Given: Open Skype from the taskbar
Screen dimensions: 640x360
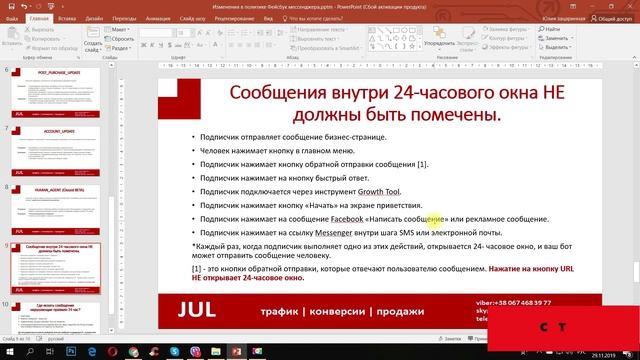Looking at the screenshot, I should 175,351.
